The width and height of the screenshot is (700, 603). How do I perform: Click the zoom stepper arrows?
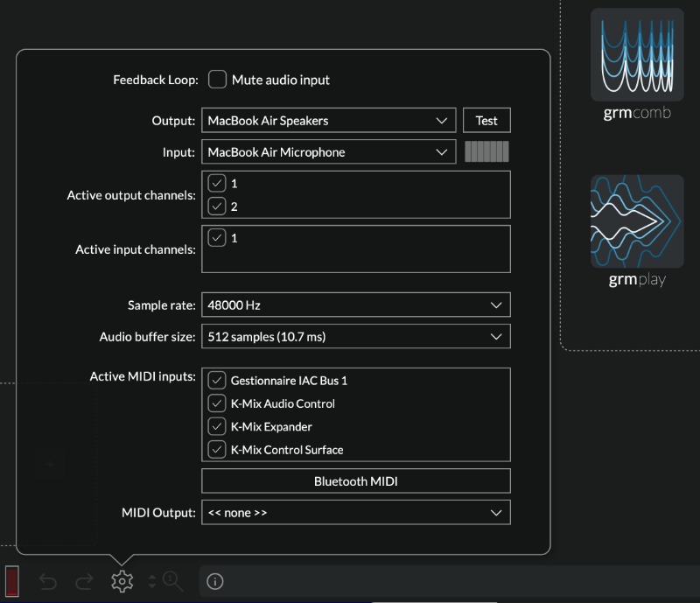pyautogui.click(x=150, y=581)
